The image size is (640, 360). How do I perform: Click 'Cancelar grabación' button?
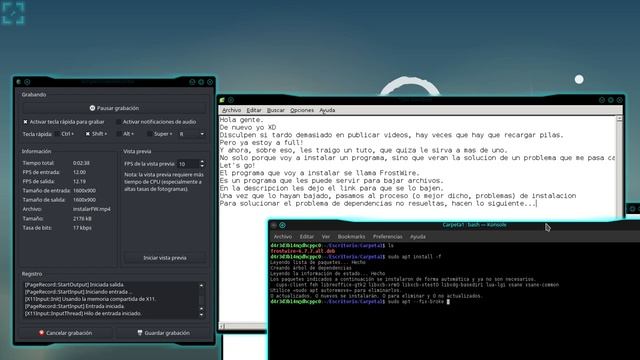coord(65,333)
